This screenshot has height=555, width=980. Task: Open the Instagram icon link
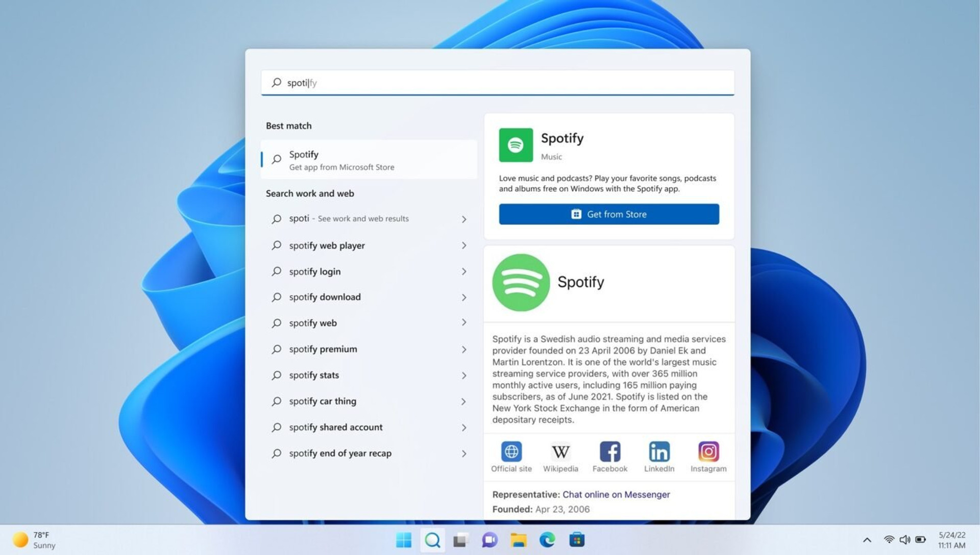click(x=708, y=451)
